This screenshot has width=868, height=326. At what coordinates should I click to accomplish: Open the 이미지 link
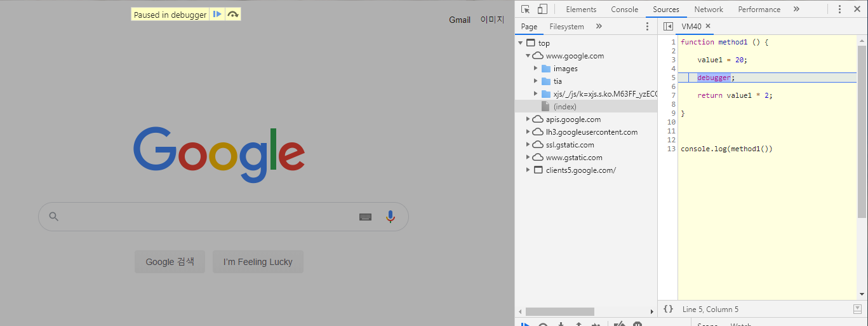(492, 20)
